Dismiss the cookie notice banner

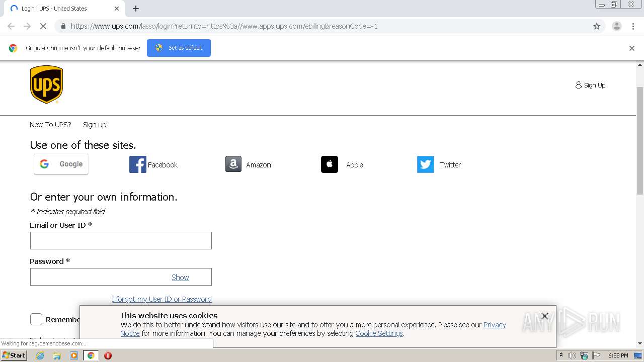point(544,316)
